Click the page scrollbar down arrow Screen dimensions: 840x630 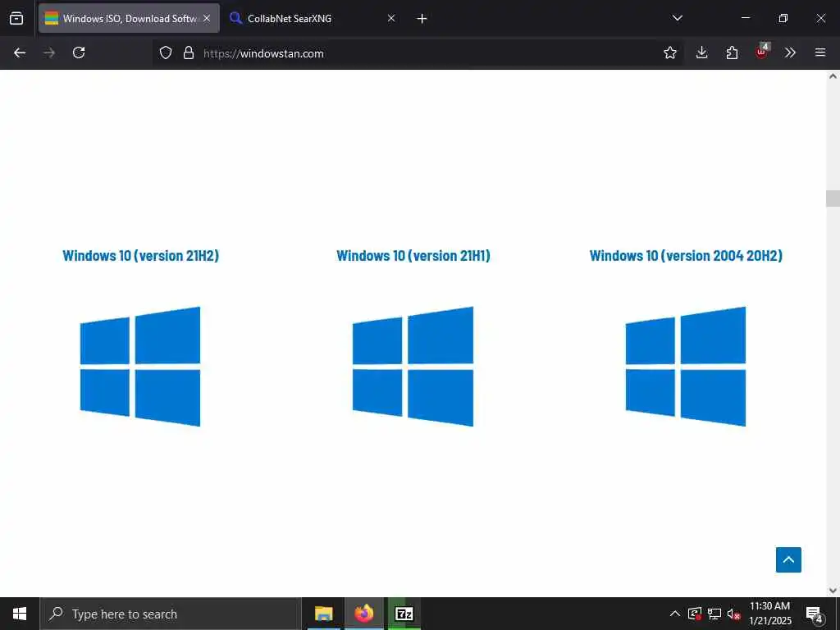833,591
